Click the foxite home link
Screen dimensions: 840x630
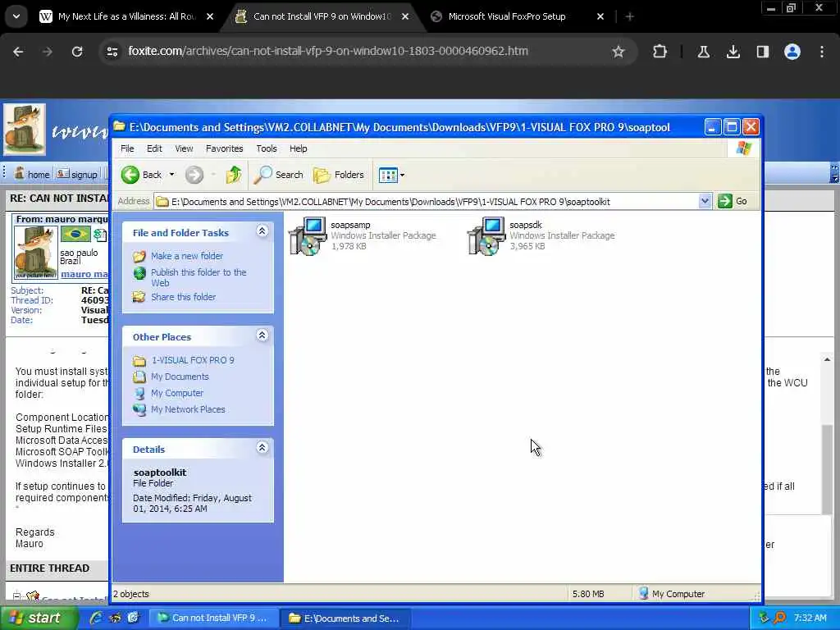point(32,174)
